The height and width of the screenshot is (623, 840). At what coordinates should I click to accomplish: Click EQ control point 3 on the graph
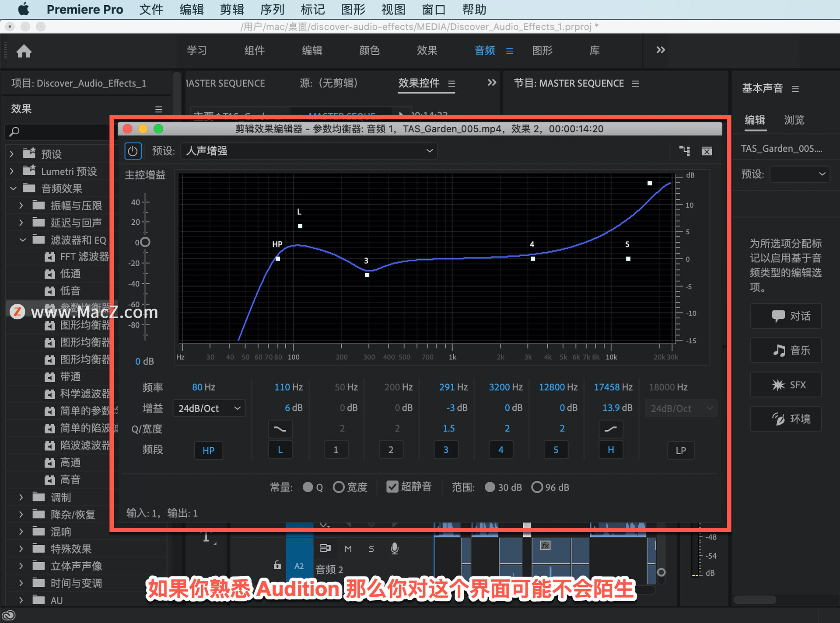[367, 275]
